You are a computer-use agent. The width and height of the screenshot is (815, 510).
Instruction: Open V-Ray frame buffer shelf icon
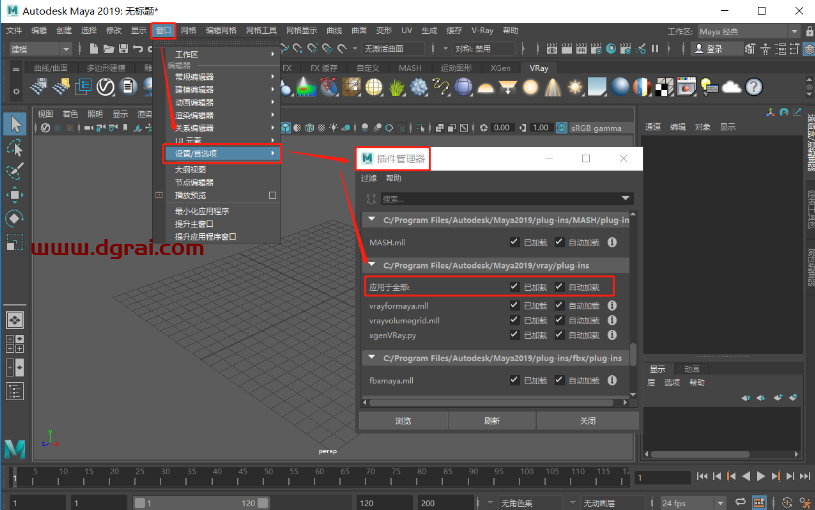pos(686,87)
